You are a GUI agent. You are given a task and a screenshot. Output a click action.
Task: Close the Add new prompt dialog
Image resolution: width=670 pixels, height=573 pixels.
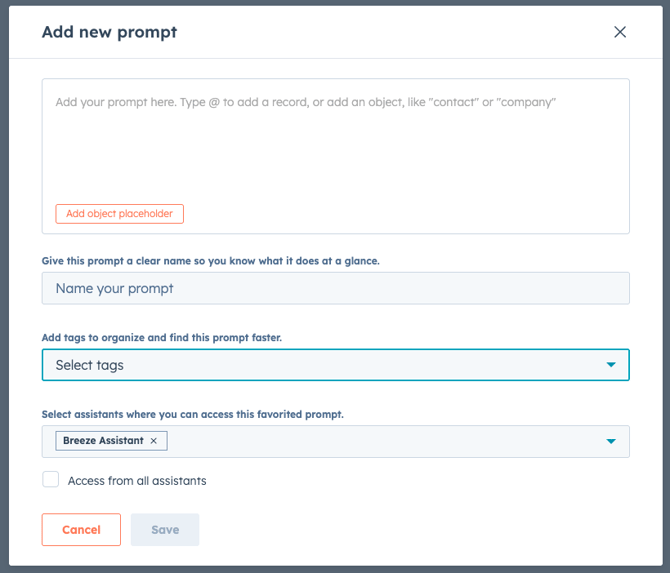point(620,32)
